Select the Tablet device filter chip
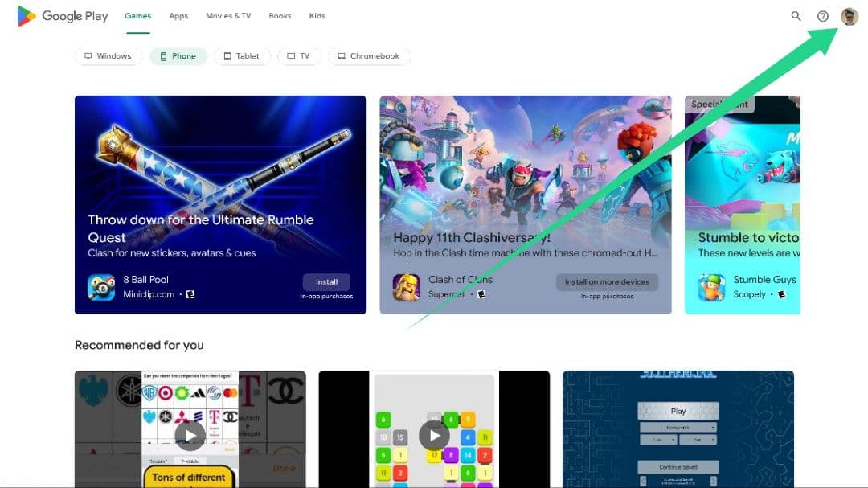 point(241,56)
